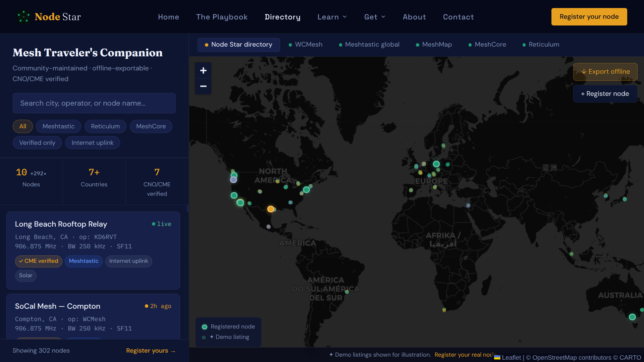Click the node search input field
The height and width of the screenshot is (362, 644).
point(94,103)
